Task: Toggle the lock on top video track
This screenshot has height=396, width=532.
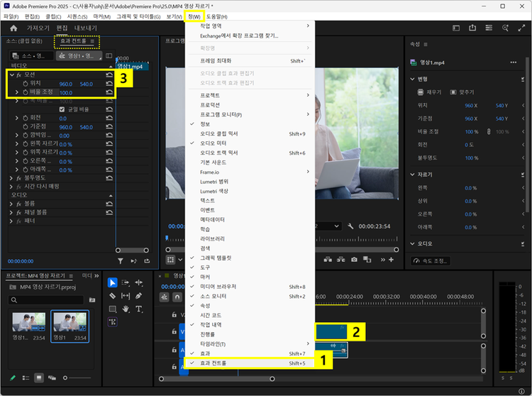Action: (174, 315)
